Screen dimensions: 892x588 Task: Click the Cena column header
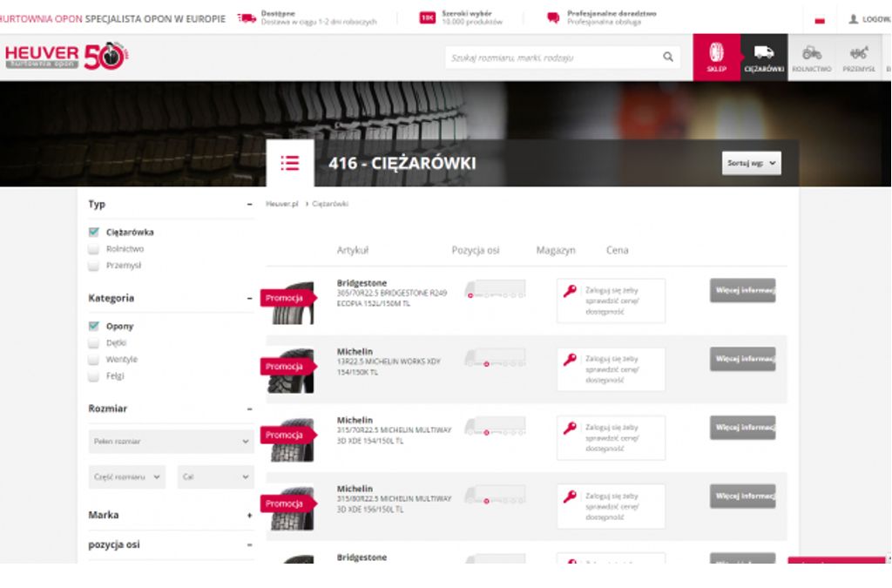(x=618, y=250)
